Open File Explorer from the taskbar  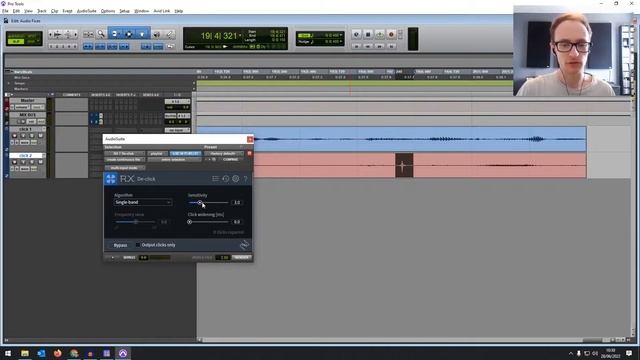point(25,353)
